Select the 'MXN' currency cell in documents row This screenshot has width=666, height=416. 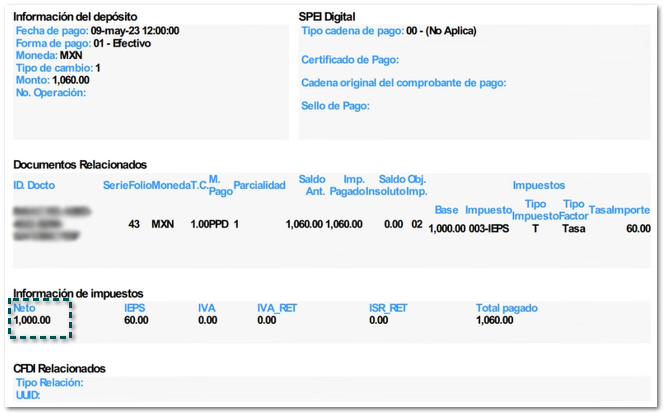163,224
